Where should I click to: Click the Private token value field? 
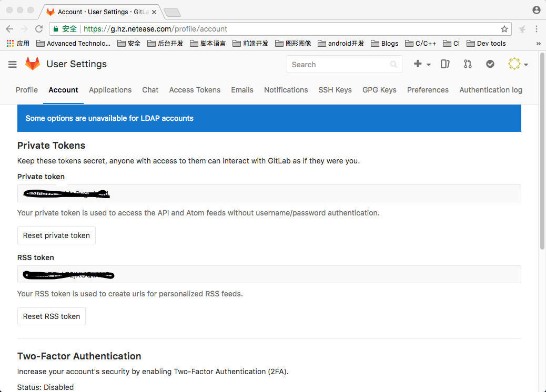pyautogui.click(x=269, y=193)
